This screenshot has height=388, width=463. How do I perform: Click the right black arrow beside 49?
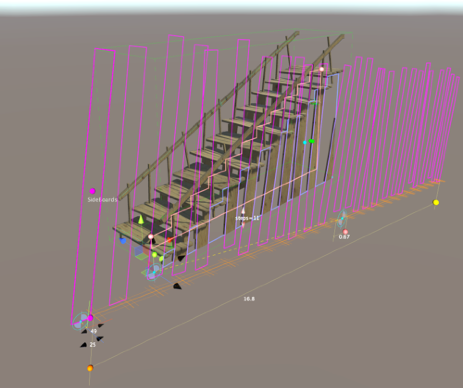(x=100, y=325)
